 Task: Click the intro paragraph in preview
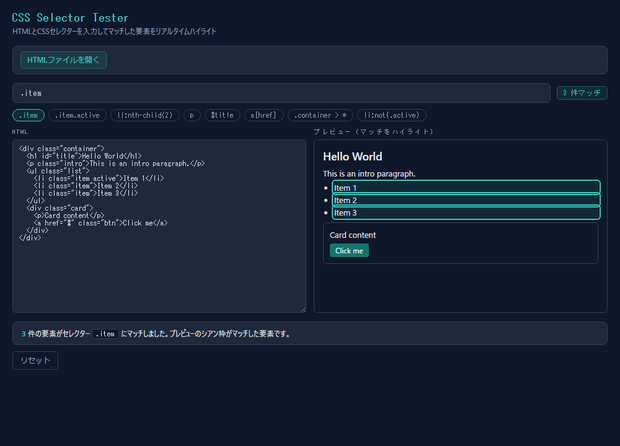pos(369,174)
